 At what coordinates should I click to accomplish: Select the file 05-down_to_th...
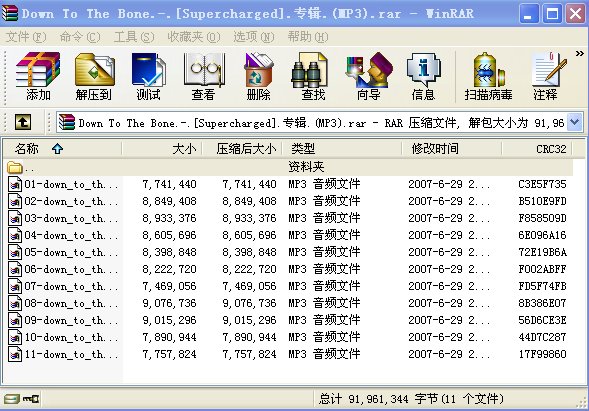coord(289,252)
